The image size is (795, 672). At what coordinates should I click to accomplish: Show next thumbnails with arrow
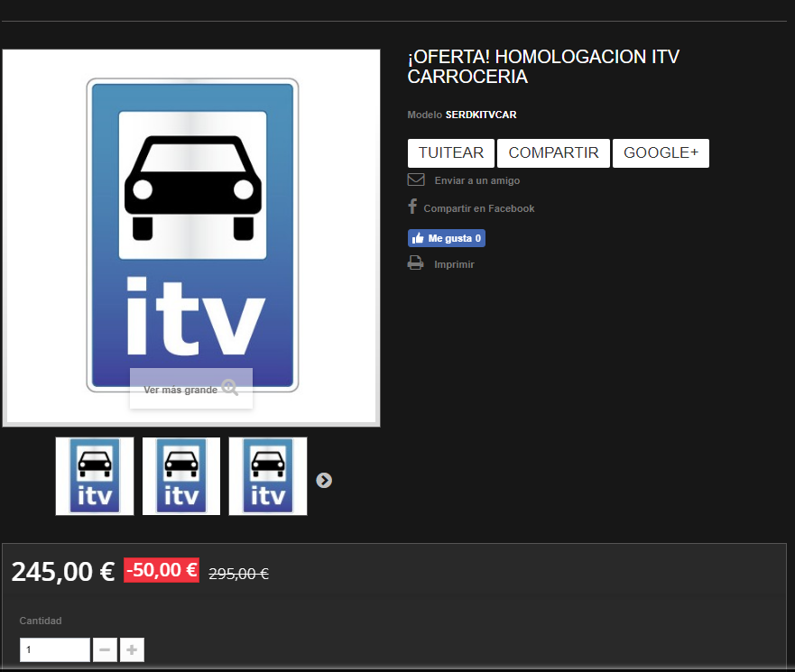tap(324, 480)
